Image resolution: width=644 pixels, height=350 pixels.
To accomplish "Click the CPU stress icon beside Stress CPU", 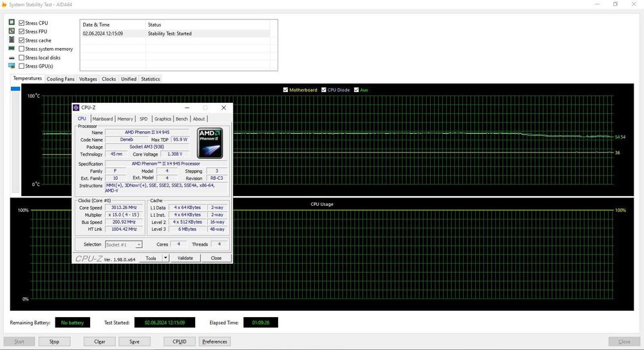I will (12, 22).
